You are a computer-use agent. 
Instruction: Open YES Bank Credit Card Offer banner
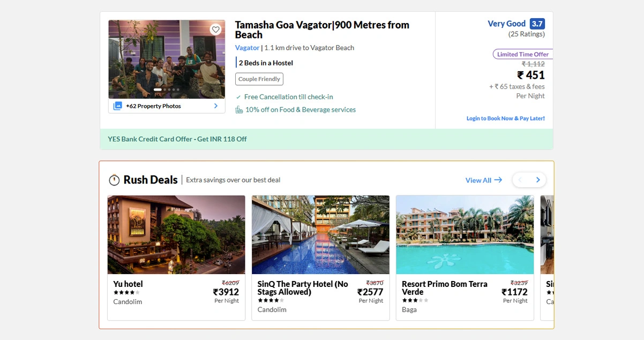[177, 139]
